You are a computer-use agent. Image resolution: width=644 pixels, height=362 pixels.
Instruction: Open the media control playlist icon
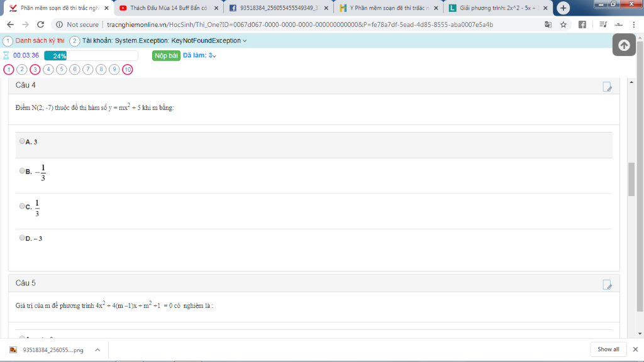603,25
